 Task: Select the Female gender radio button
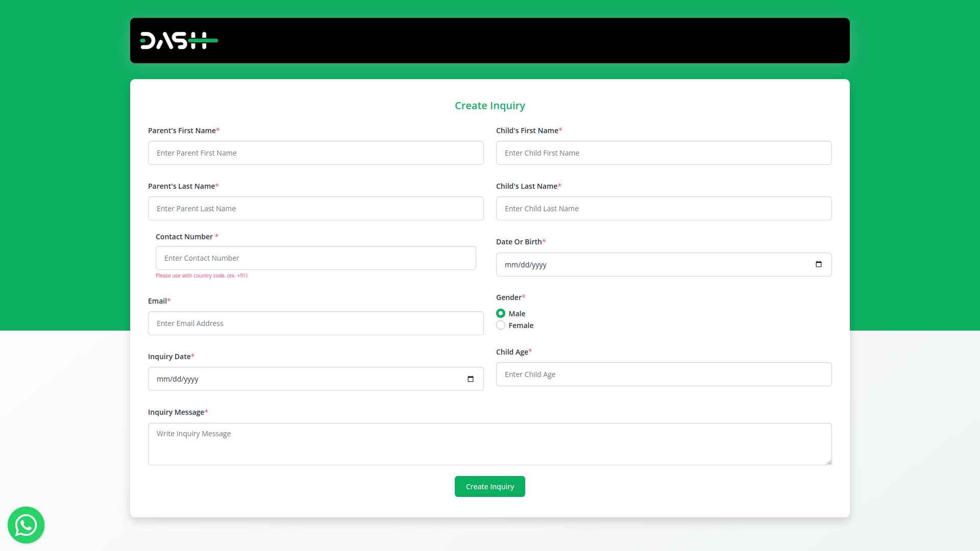(501, 325)
